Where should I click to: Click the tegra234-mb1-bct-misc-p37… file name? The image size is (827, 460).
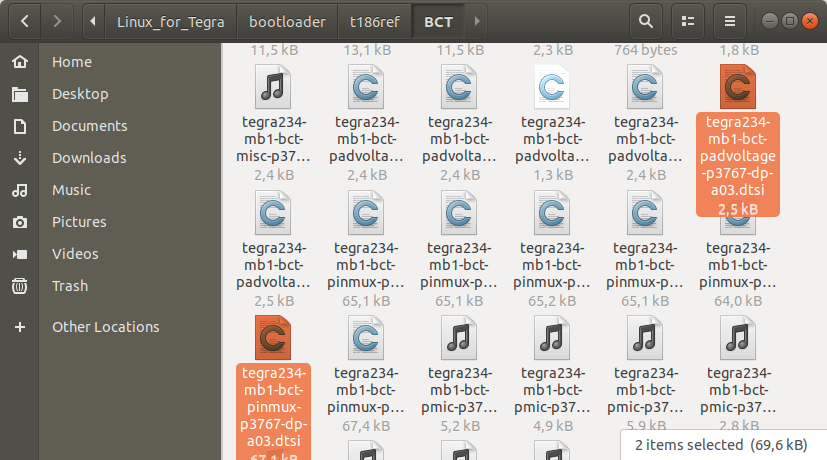point(273,139)
